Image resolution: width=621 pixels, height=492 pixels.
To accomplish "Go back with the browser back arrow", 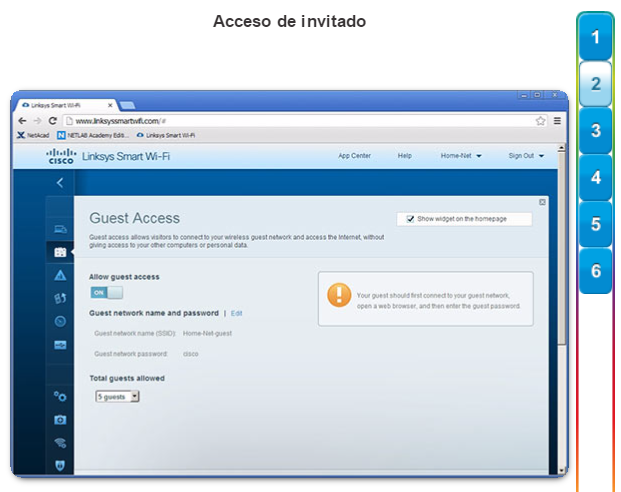I will click(22, 121).
